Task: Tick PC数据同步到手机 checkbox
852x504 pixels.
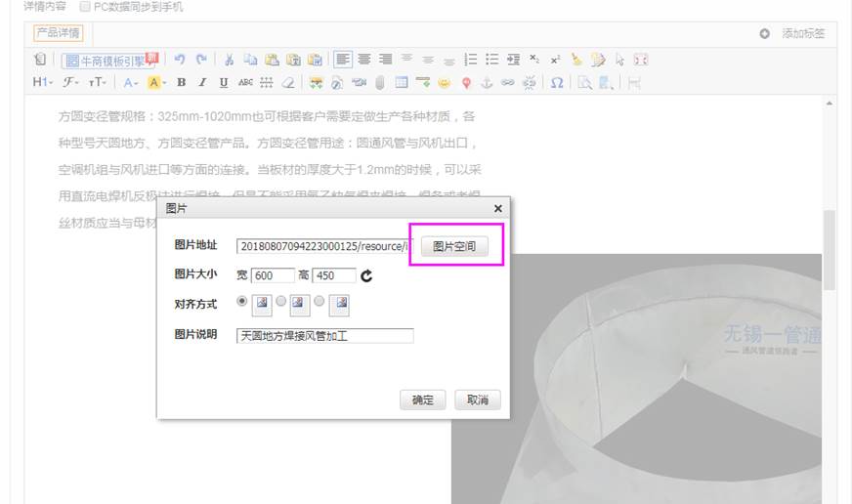Action: (x=85, y=7)
